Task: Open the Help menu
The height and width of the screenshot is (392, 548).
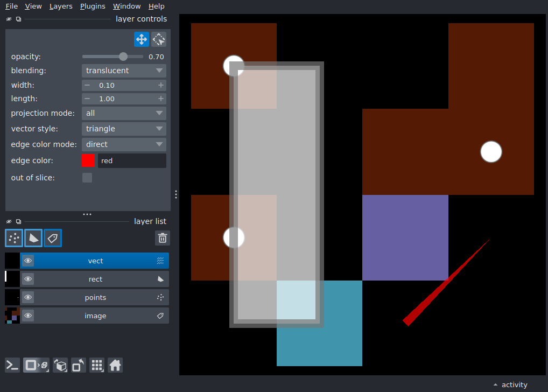Action: point(156,6)
